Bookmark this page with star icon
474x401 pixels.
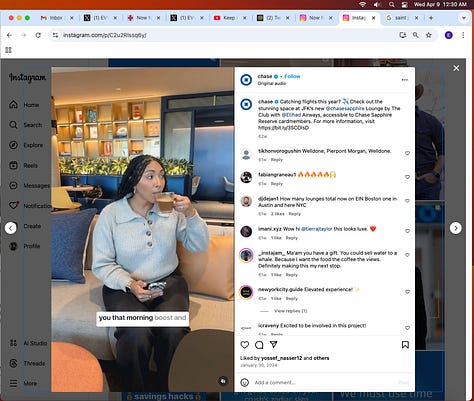[x=429, y=35]
